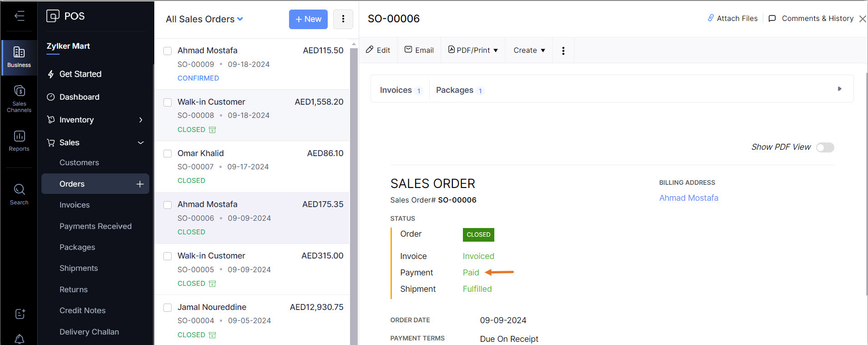Select the checkbox for Omar Khalid order
This screenshot has height=345, width=868.
tap(168, 154)
